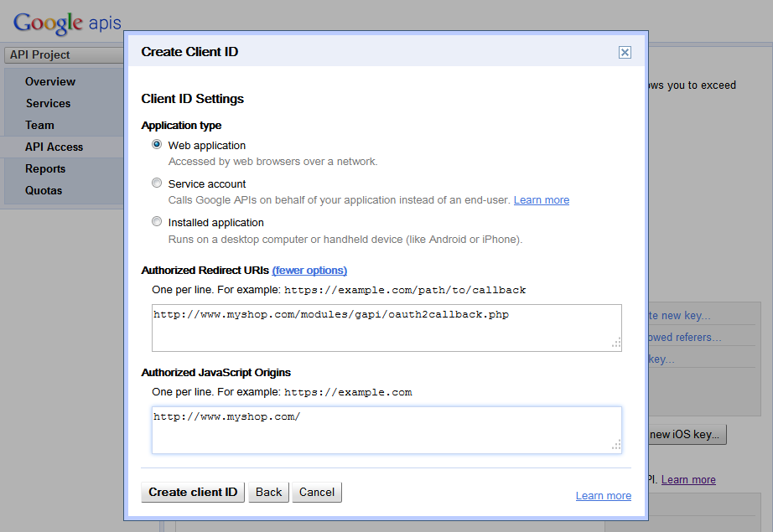Screen dimensions: 773x532
Task: Collapse options via fewer options link
Action: point(309,271)
